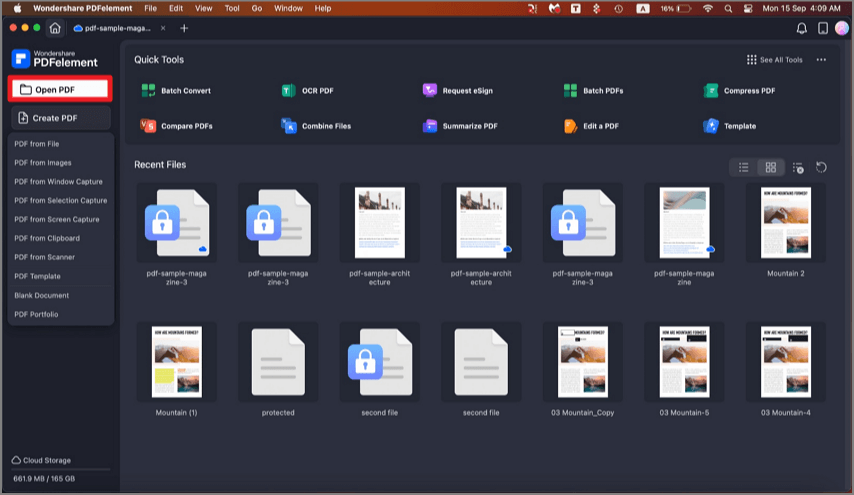Viewport: 854px width, 495px height.
Task: Open the Quick Tools three-dot menu
Action: (x=821, y=60)
